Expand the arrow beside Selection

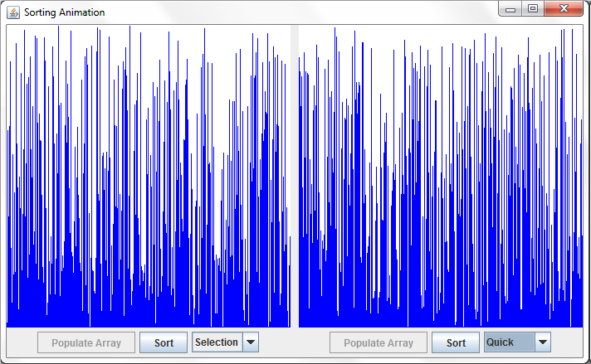coord(251,342)
